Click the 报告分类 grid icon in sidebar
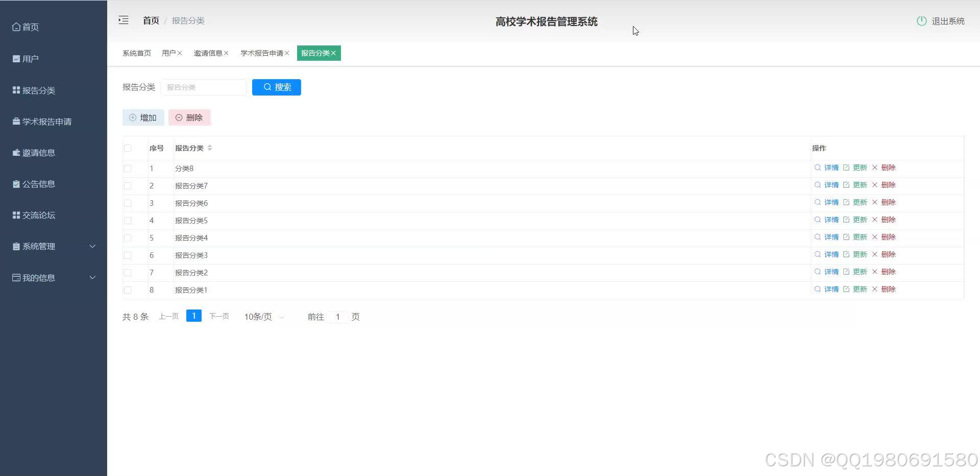Screen dimensions: 980x476 pyautogui.click(x=15, y=90)
